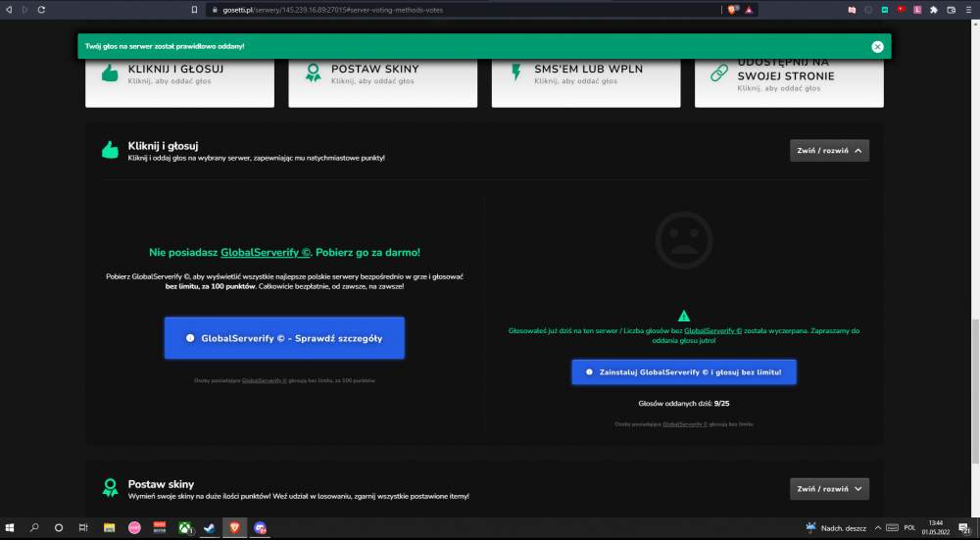Image resolution: width=980 pixels, height=540 pixels.
Task: Click Zainstaluj GlobalServerify © i głosuj bez limitu
Action: pos(684,371)
